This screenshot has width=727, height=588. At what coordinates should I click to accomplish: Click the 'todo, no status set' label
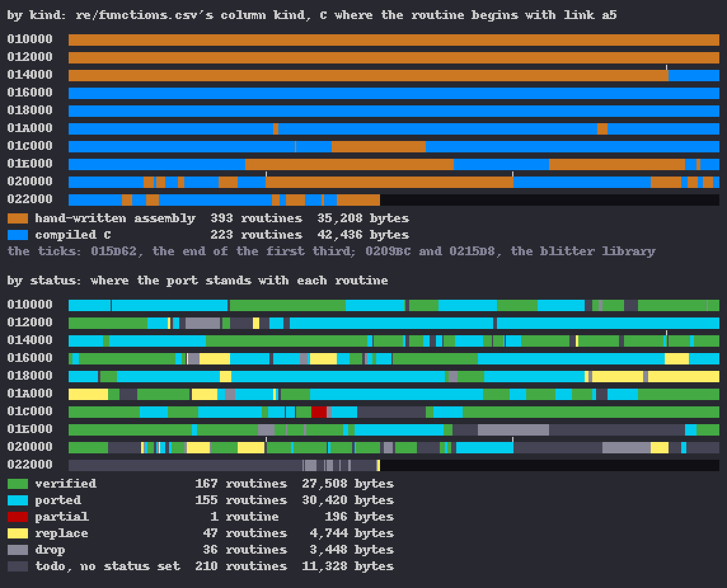coord(107,566)
